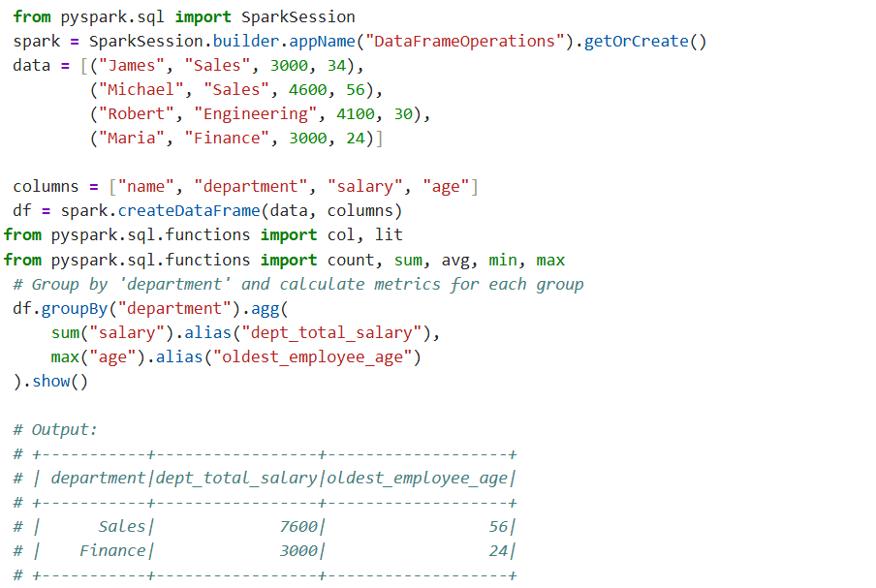Click oldest_employee_age header in output table

coord(417,479)
